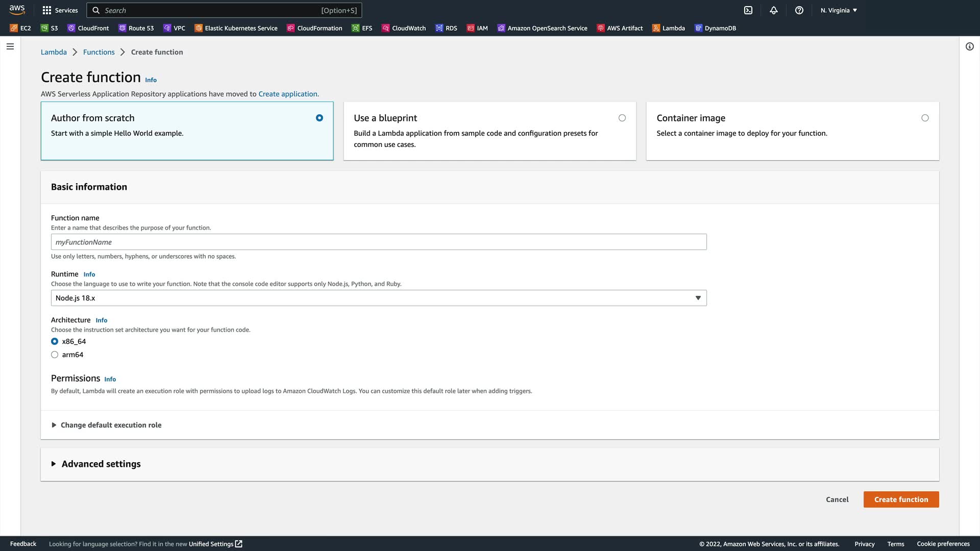Open the notifications bell icon
The height and width of the screenshot is (551, 980).
pos(774,10)
